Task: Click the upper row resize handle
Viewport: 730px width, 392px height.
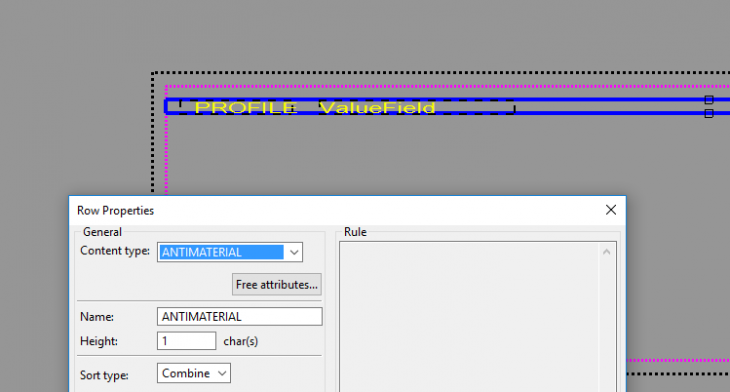Action: pyautogui.click(x=709, y=100)
